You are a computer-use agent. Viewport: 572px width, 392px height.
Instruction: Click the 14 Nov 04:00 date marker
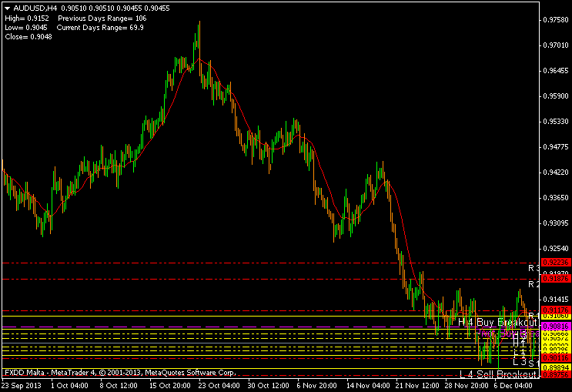click(x=368, y=385)
